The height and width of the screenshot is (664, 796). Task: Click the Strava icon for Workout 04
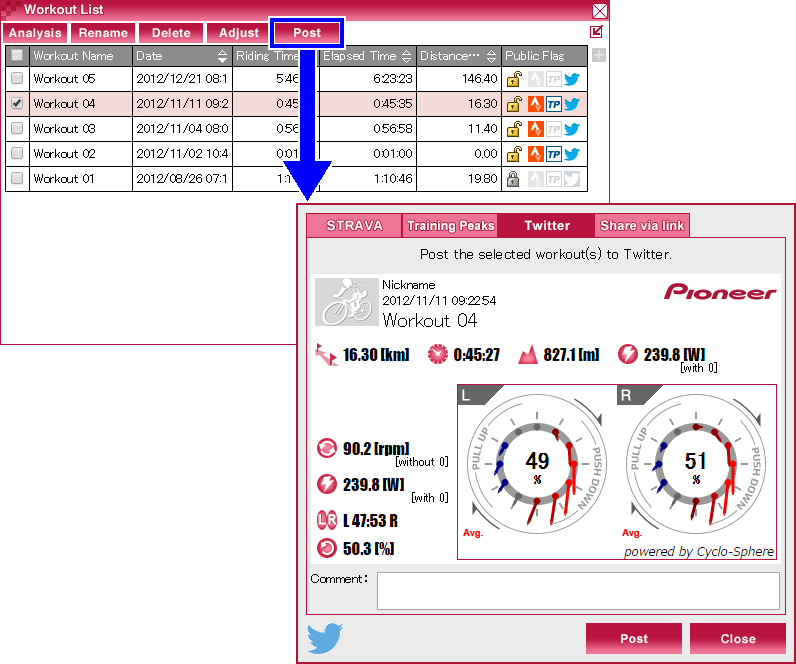(536, 104)
